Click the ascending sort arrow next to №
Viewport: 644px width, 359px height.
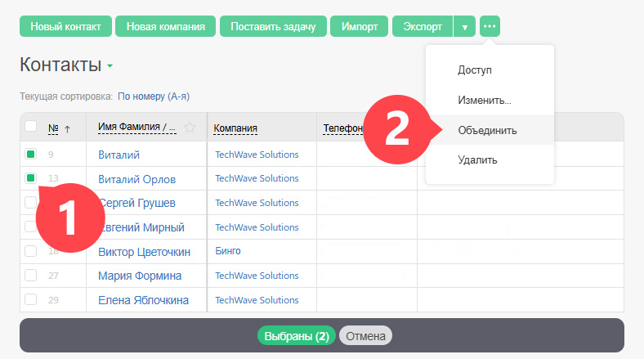point(67,129)
